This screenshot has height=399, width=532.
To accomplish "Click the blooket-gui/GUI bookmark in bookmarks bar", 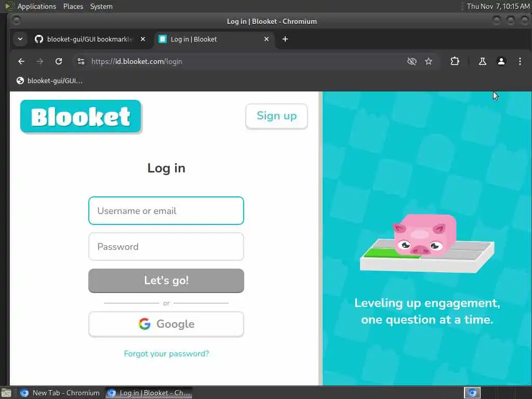I will click(49, 81).
